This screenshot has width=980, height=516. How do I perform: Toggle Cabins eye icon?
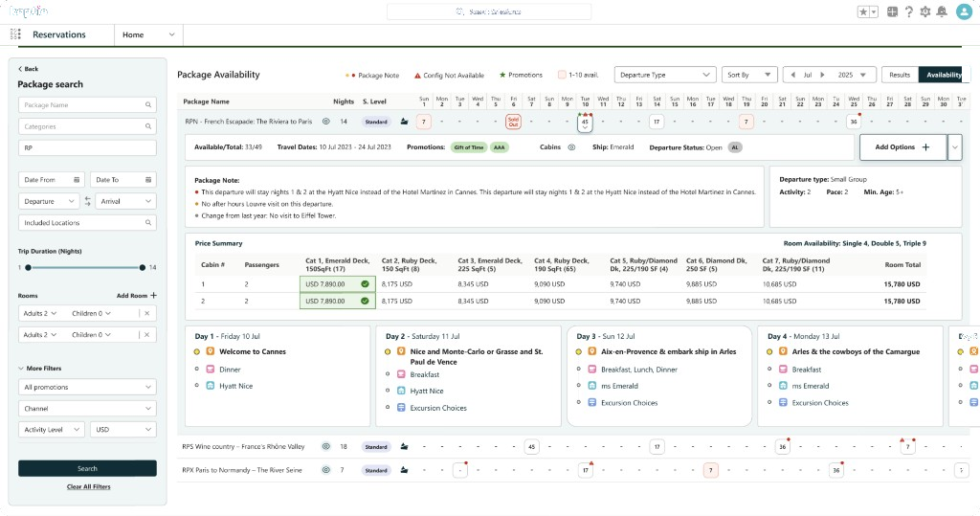(571, 147)
